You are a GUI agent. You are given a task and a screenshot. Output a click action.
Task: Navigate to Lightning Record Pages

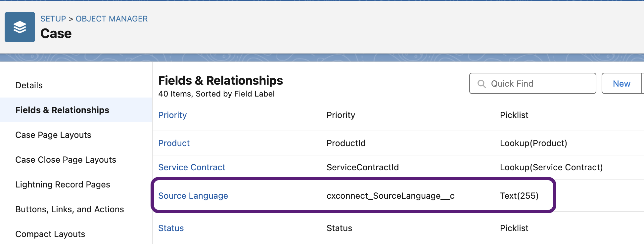click(x=63, y=184)
